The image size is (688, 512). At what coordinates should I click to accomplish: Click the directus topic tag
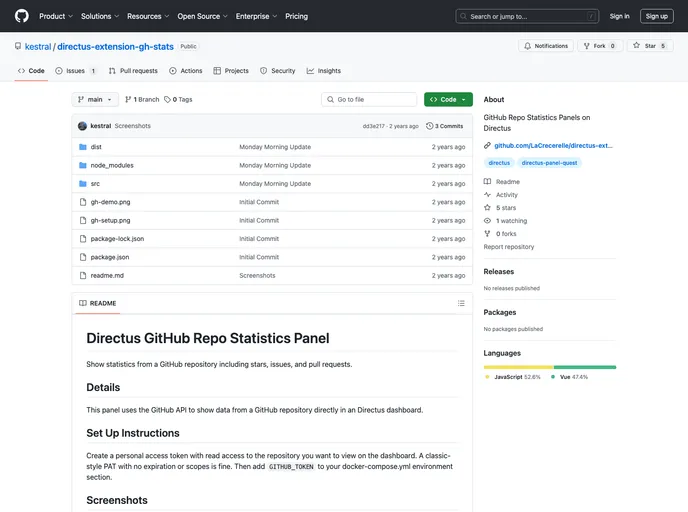pyautogui.click(x=499, y=163)
